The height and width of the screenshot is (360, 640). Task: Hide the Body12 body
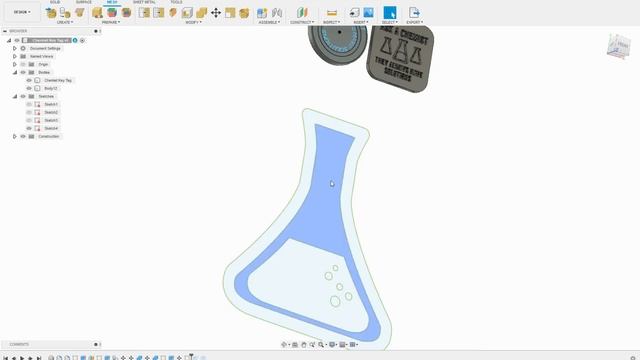(29, 88)
